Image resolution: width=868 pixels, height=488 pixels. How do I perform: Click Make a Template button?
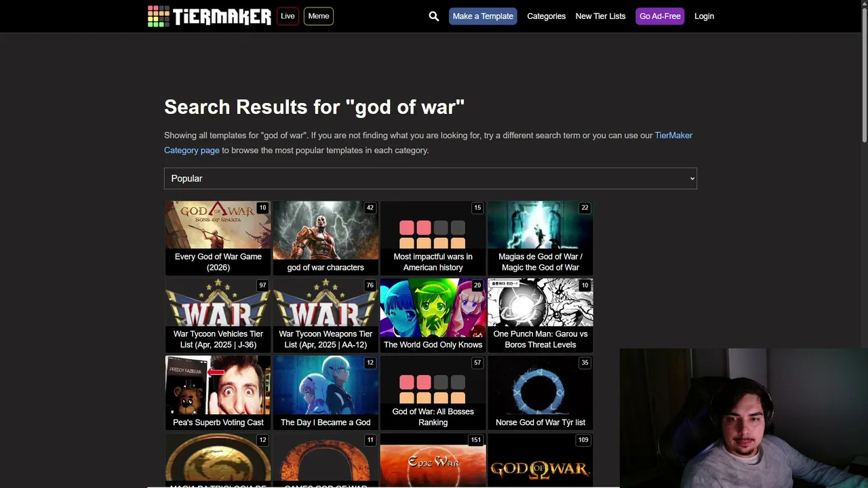(x=483, y=16)
